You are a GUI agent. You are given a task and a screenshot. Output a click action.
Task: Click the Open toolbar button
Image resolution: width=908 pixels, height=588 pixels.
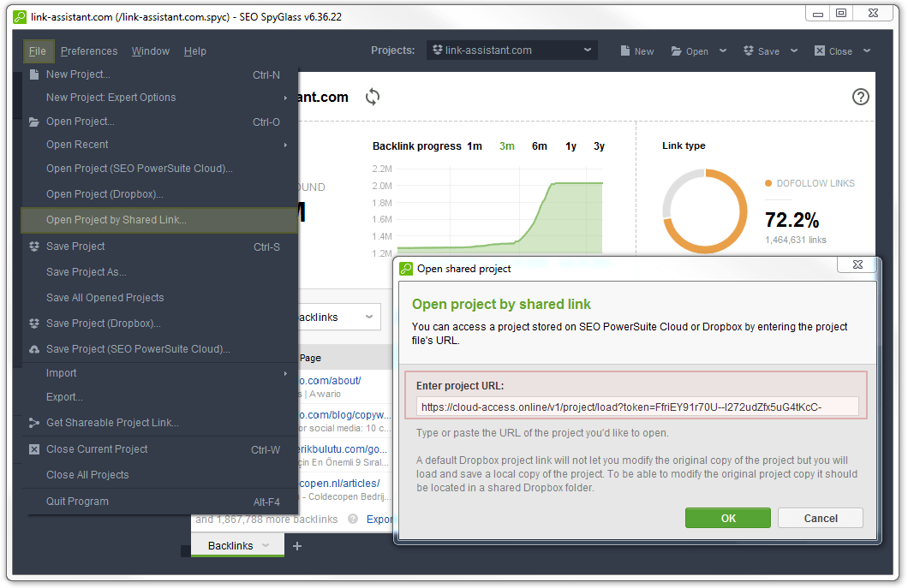690,51
